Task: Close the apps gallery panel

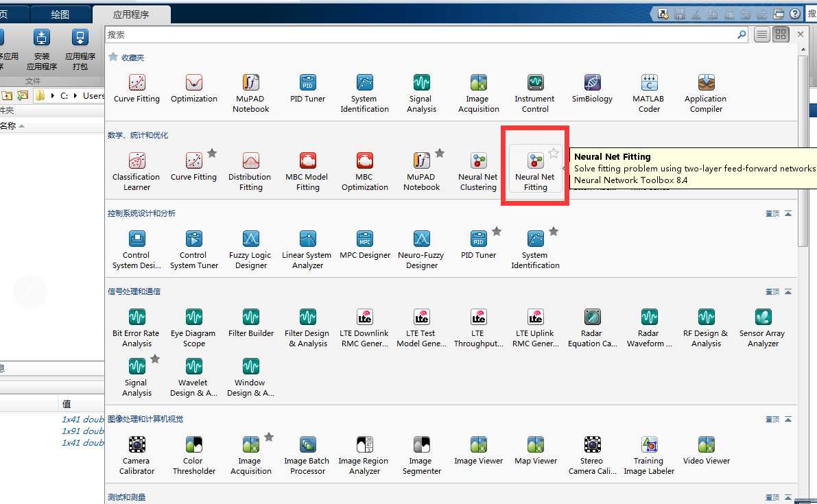Action: tap(801, 34)
